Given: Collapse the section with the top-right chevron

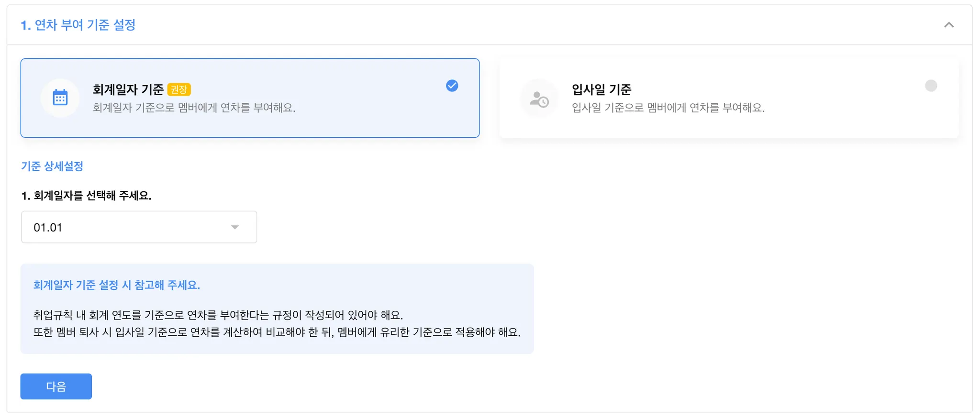Looking at the screenshot, I should tap(948, 25).
